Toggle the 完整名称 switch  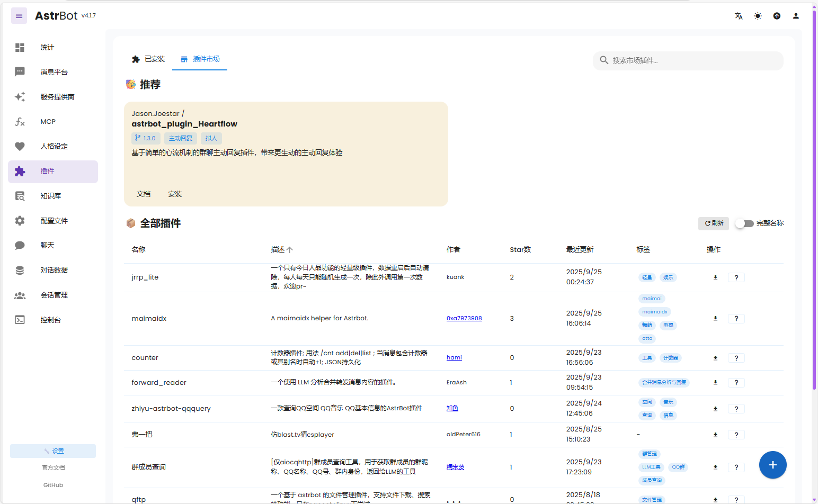pyautogui.click(x=744, y=223)
